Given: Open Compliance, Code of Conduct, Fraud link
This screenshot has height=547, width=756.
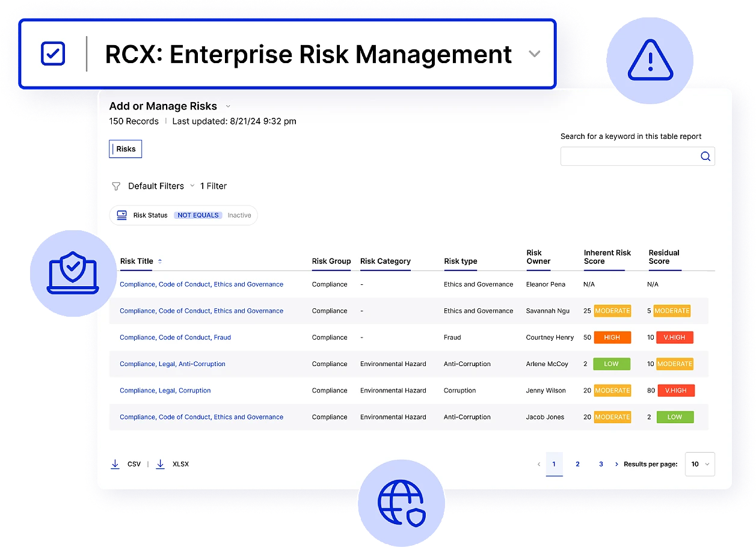Looking at the screenshot, I should (175, 337).
